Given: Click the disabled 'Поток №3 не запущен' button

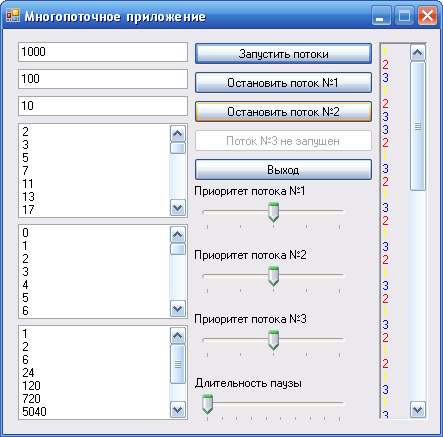Looking at the screenshot, I should point(283,141).
